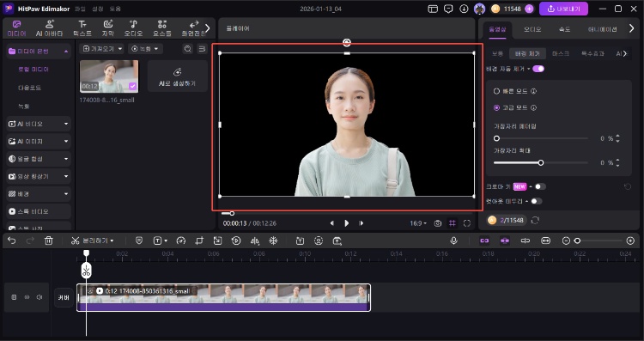Select the 특수효과 sub-tab
The width and height of the screenshot is (644, 341).
point(592,54)
